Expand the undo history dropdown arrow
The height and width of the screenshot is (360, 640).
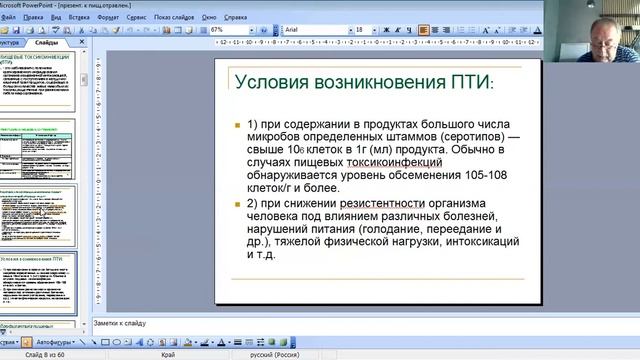[138, 30]
